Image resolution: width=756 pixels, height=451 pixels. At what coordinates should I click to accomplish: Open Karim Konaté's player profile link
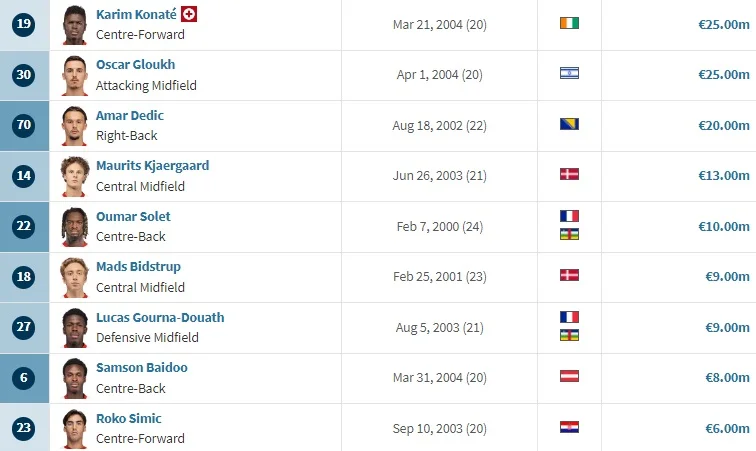click(138, 14)
